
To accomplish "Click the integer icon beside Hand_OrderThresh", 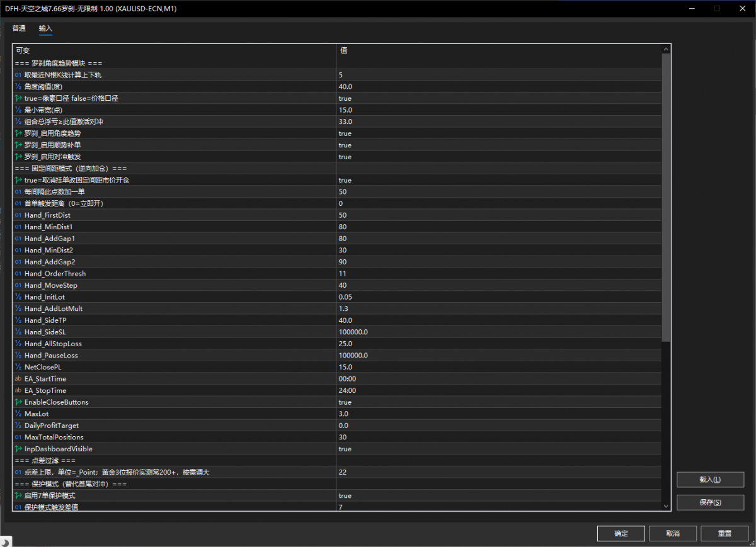I will pos(18,274).
